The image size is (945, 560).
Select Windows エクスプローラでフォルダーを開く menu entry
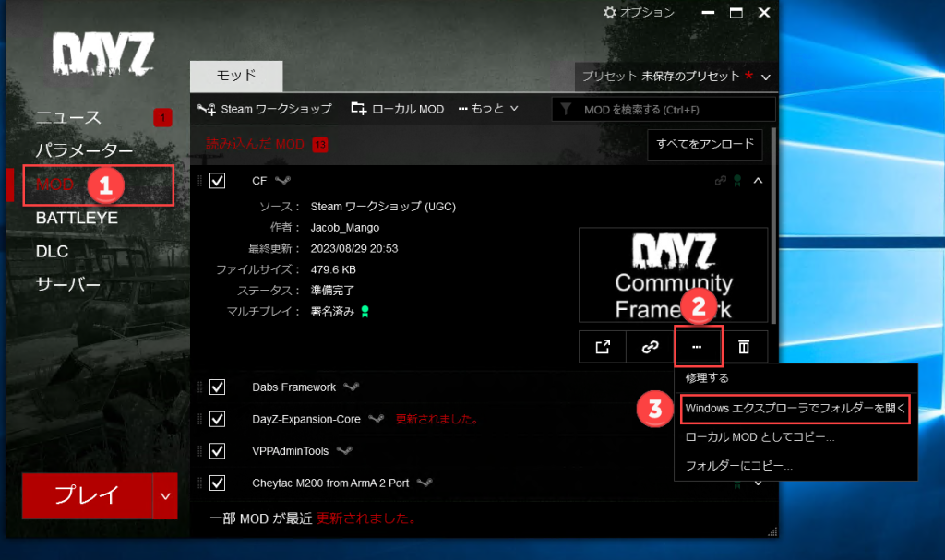[795, 409]
